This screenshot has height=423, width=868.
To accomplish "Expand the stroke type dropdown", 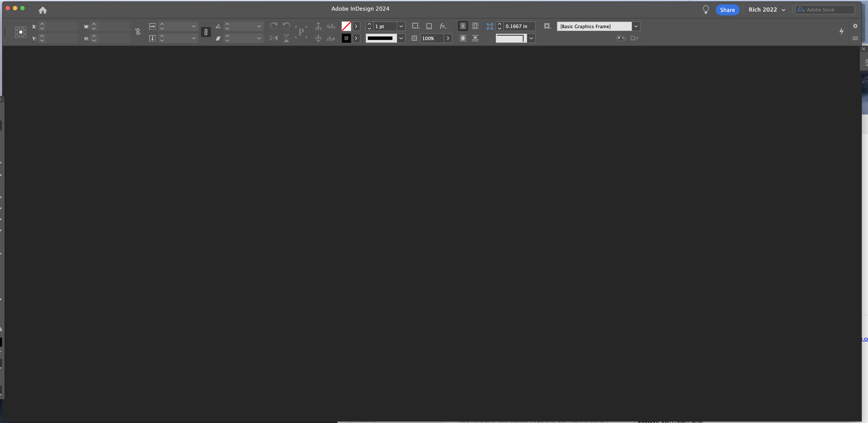I will click(401, 38).
